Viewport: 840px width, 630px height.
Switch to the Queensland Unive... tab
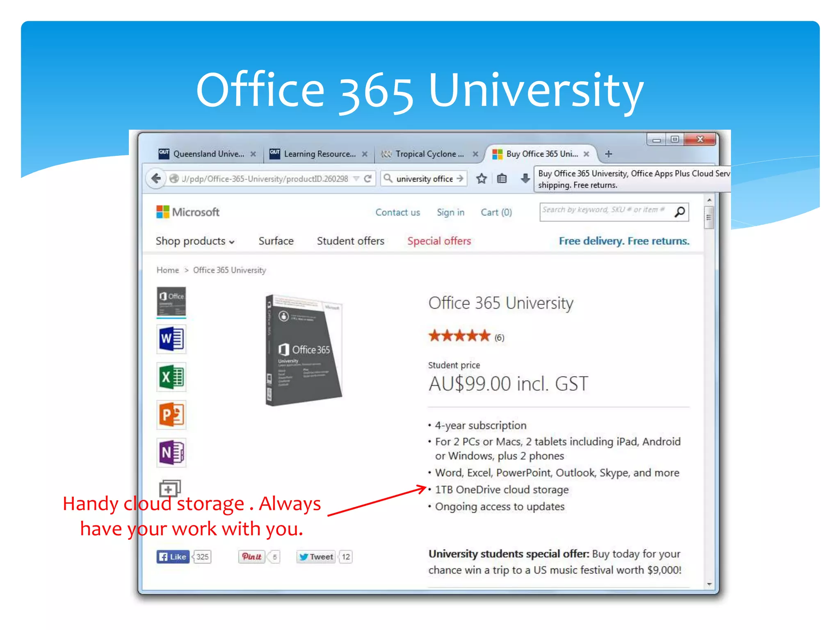pos(207,154)
